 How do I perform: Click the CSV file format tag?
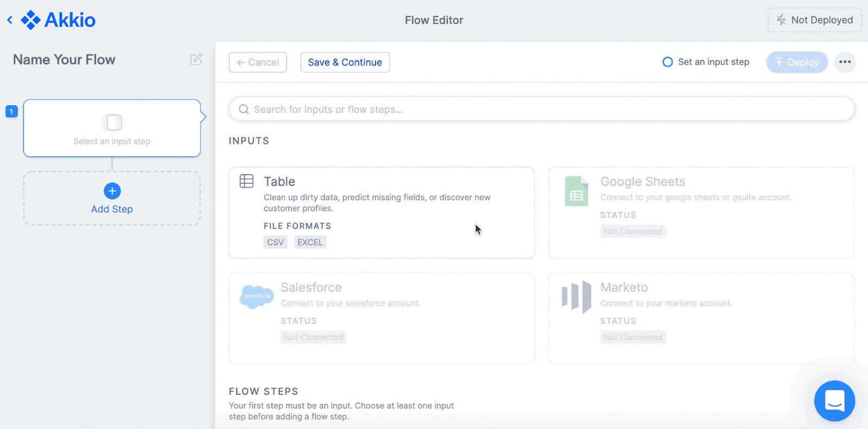(275, 242)
